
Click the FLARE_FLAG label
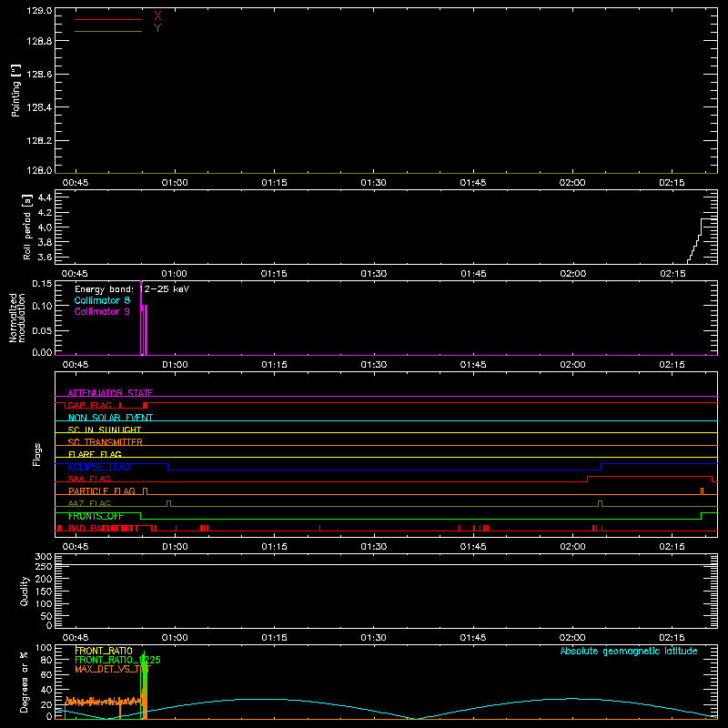95,454
